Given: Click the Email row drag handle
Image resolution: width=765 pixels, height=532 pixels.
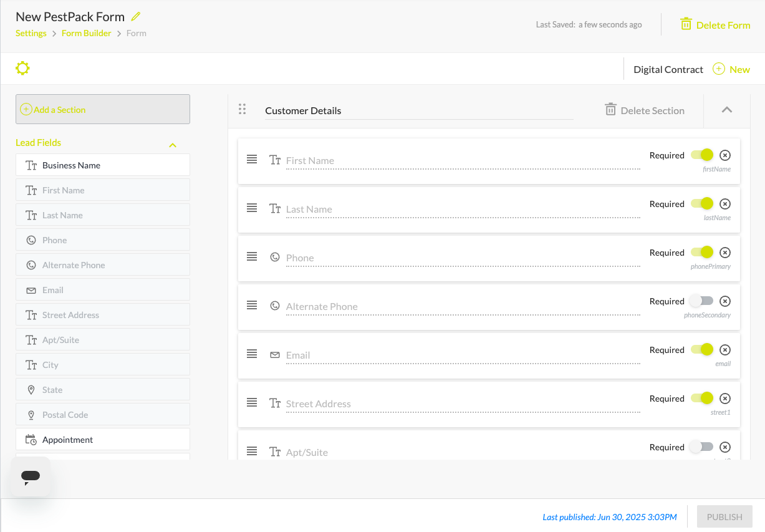Looking at the screenshot, I should click(252, 354).
